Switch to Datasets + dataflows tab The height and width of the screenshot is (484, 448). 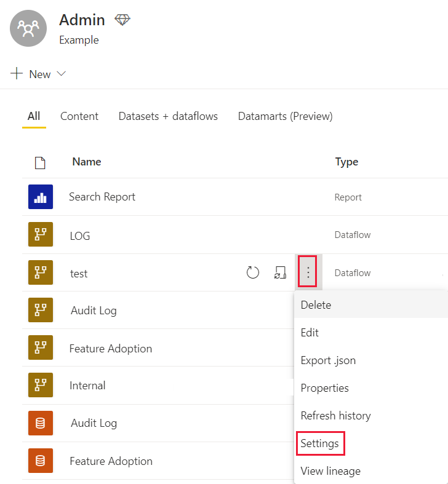tap(168, 116)
